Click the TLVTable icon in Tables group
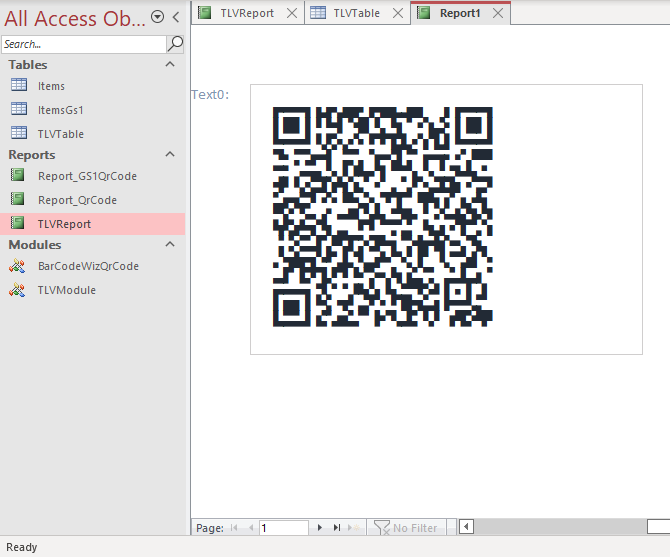The height and width of the screenshot is (557, 670). tap(19, 133)
